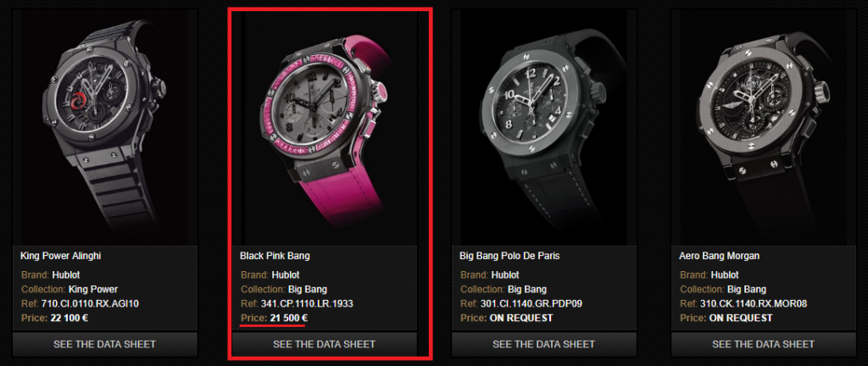
Task: Click the Big Bang Polo De Paris title
Action: point(509,256)
